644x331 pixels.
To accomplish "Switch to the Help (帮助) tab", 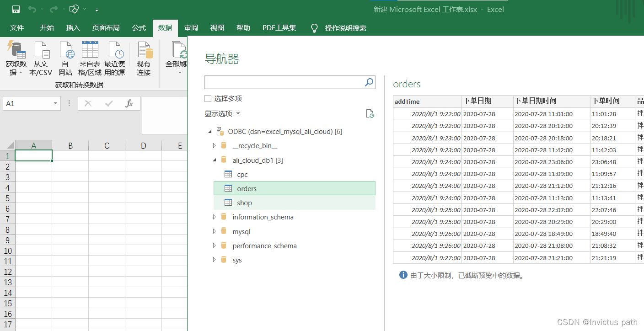I will click(243, 28).
